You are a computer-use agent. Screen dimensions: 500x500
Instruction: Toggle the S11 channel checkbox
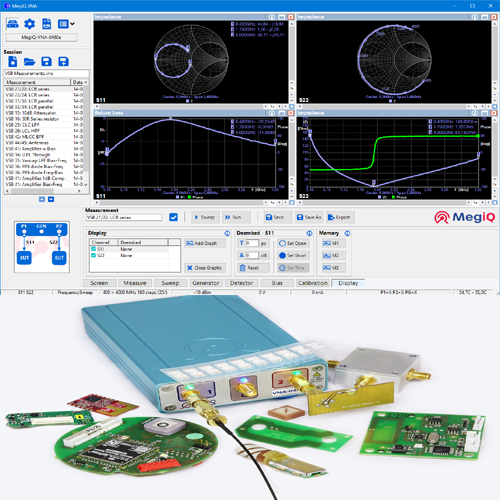coord(93,249)
